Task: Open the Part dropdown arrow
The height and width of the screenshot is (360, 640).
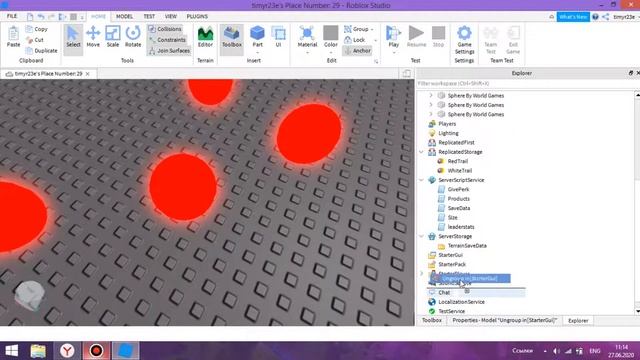Action: (x=258, y=53)
